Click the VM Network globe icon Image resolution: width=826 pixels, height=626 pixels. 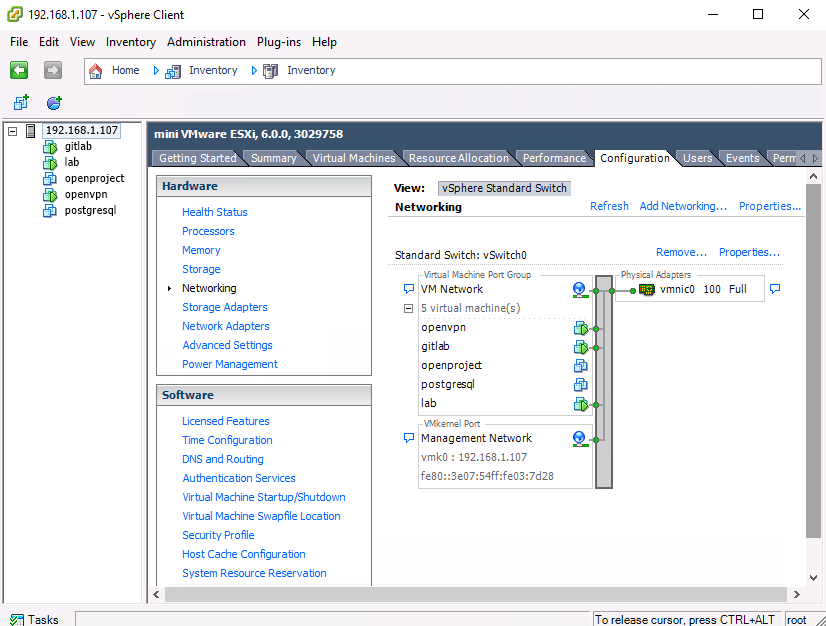(x=579, y=290)
